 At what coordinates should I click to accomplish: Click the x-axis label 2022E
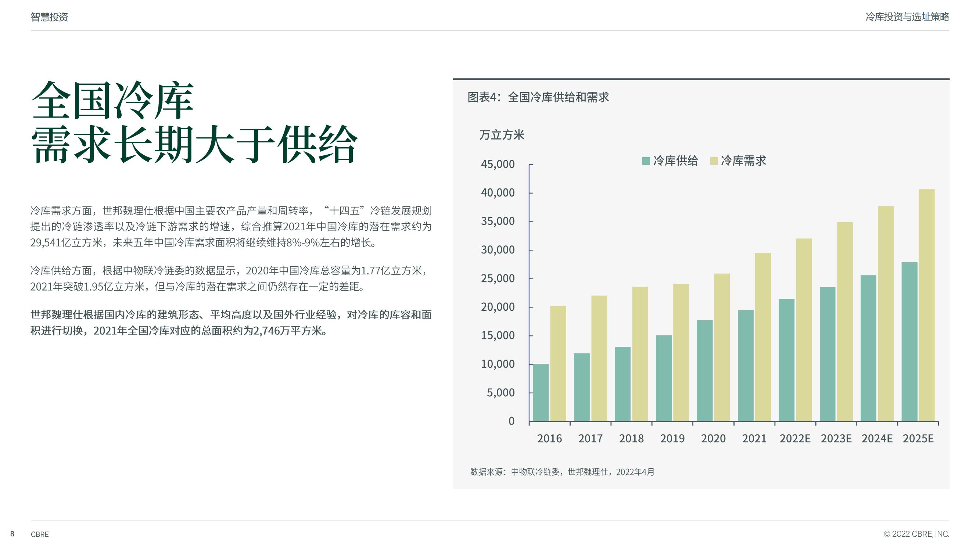(x=795, y=439)
